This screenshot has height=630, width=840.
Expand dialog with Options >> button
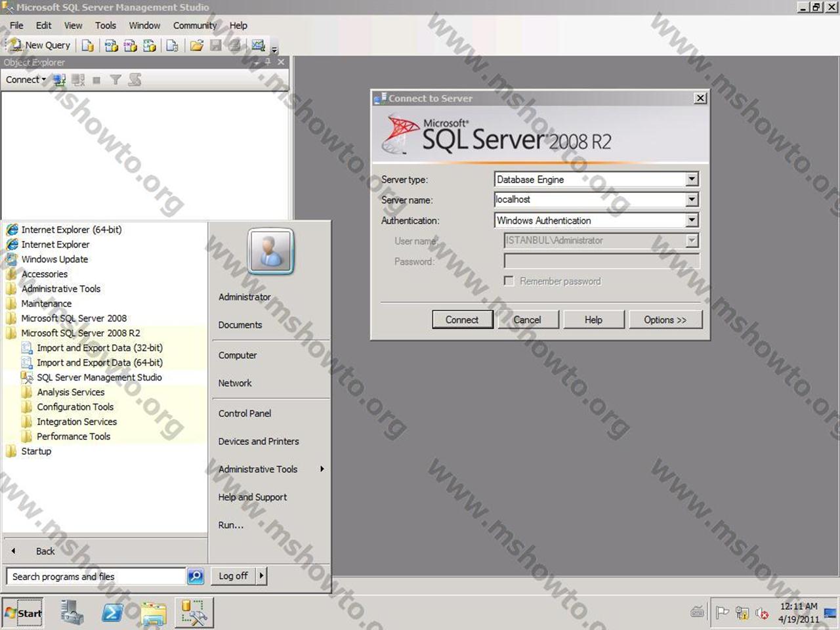click(665, 320)
